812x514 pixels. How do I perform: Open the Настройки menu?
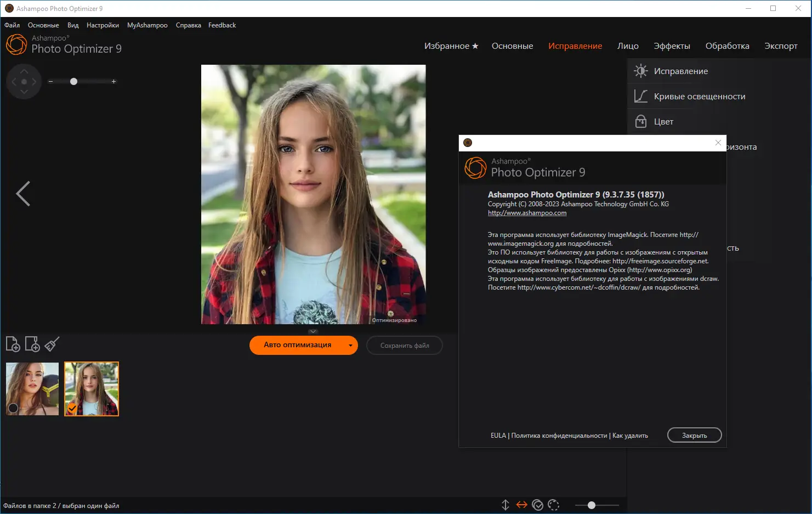click(103, 25)
